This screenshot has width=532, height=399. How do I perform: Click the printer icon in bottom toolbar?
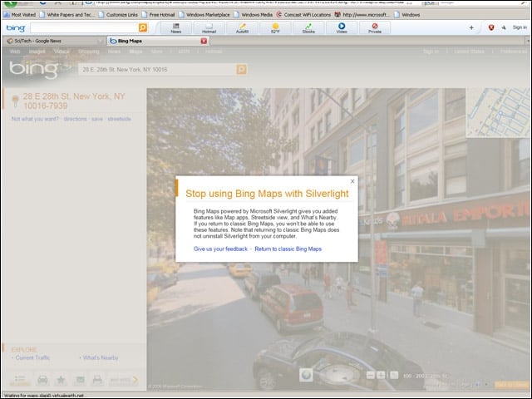(x=97, y=379)
